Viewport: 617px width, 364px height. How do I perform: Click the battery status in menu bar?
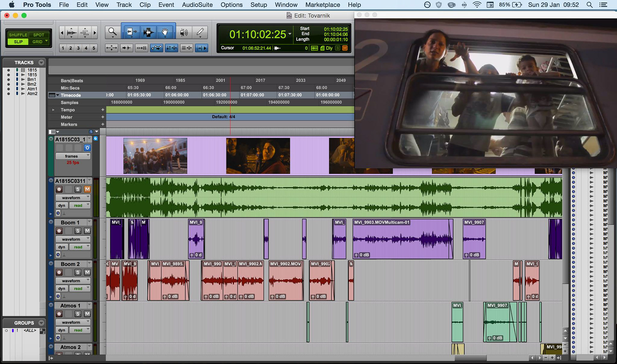pos(510,5)
